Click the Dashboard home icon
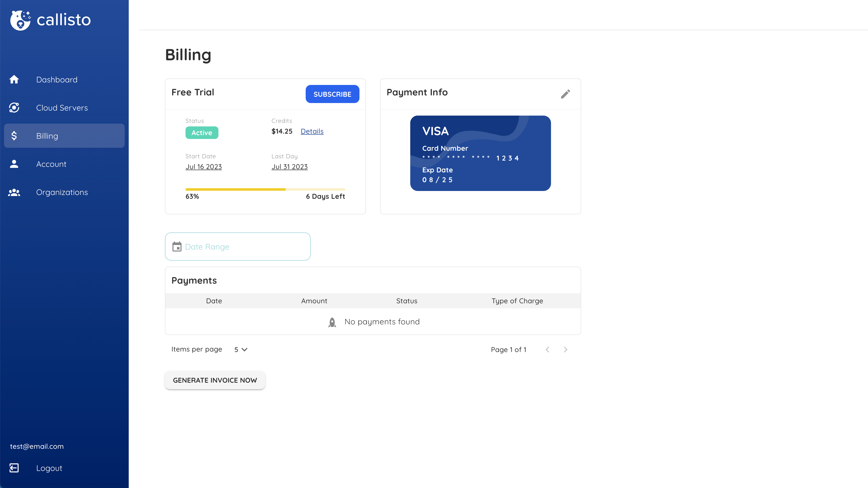Image resolution: width=868 pixels, height=488 pixels. (x=14, y=79)
